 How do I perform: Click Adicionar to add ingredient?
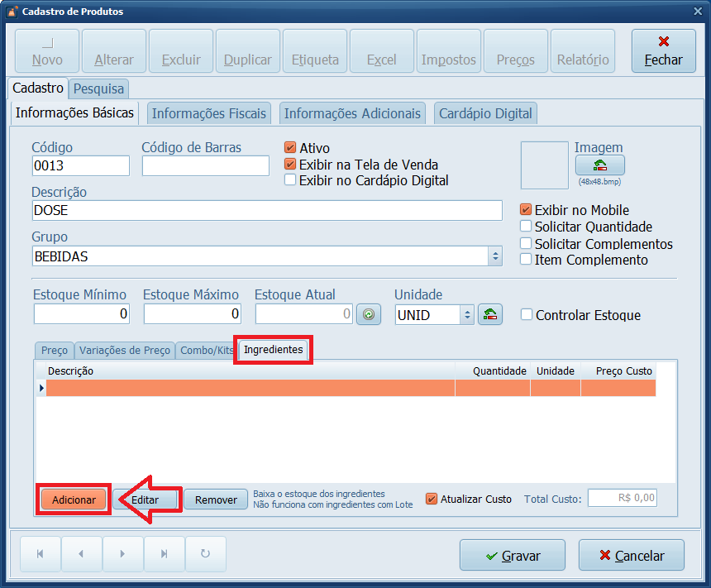74,500
